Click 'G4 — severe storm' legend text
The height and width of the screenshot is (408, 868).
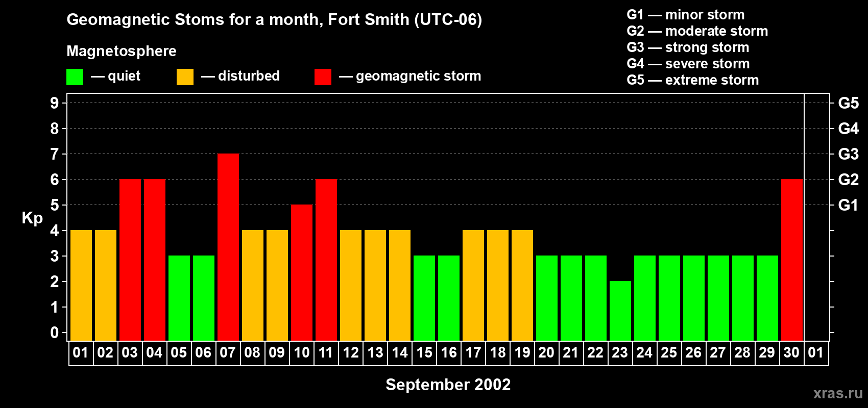(x=688, y=64)
